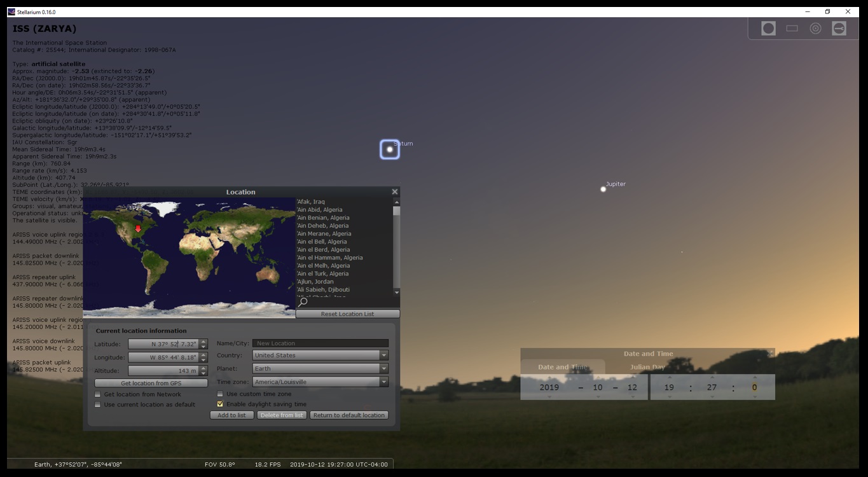The image size is (868, 477).
Task: Select 'Ain Deheb, Algeria in location list
Action: coord(344,226)
